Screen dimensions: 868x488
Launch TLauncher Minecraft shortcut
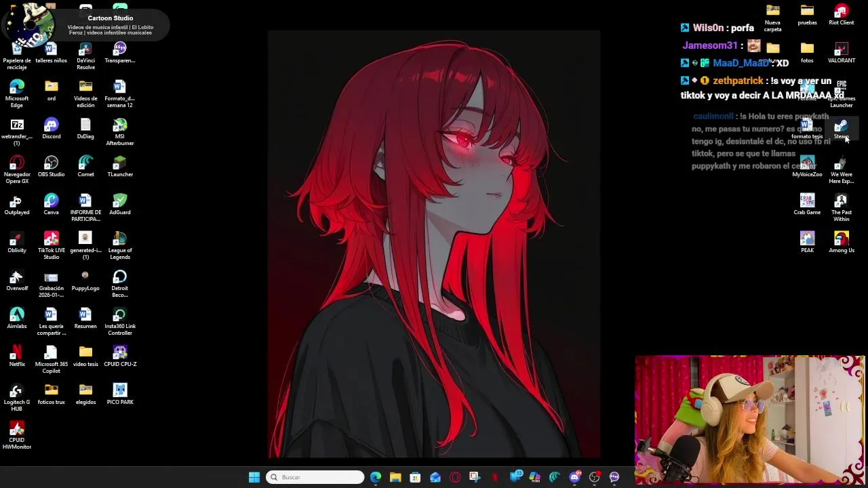tap(119, 166)
